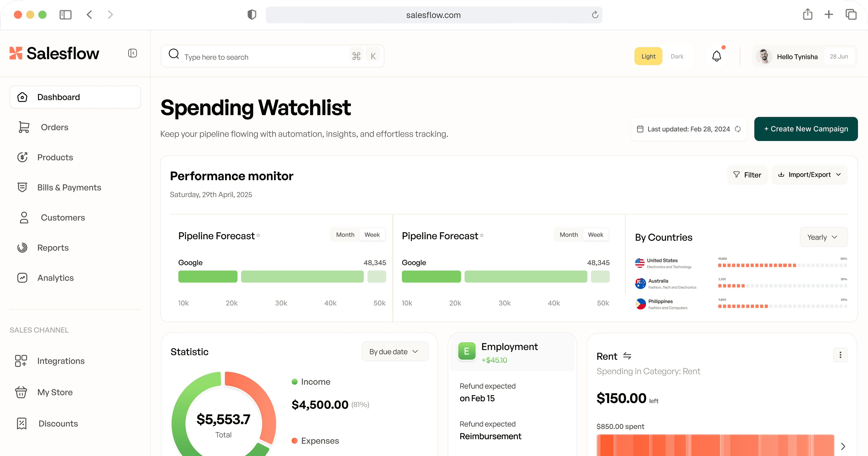Image resolution: width=868 pixels, height=456 pixels.
Task: Open Bills & Payments in sidebar
Action: click(69, 187)
